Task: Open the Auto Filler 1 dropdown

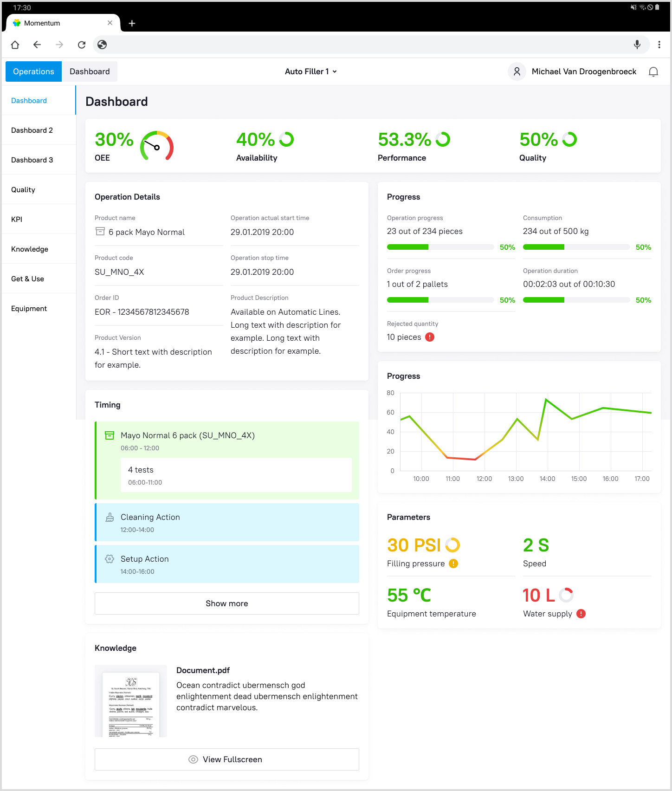Action: click(311, 71)
